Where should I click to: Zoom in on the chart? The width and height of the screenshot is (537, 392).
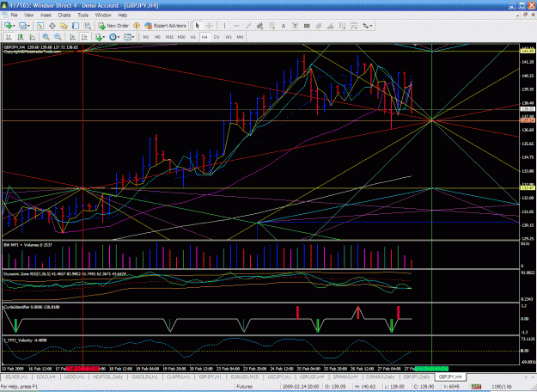click(46, 37)
